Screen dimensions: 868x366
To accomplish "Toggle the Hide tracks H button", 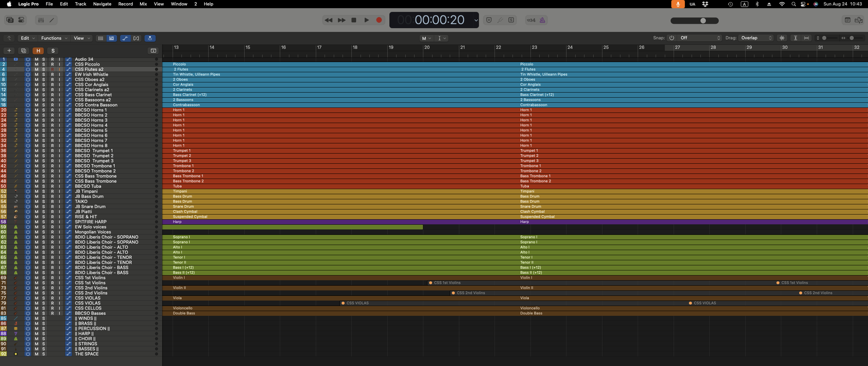I will (x=38, y=51).
